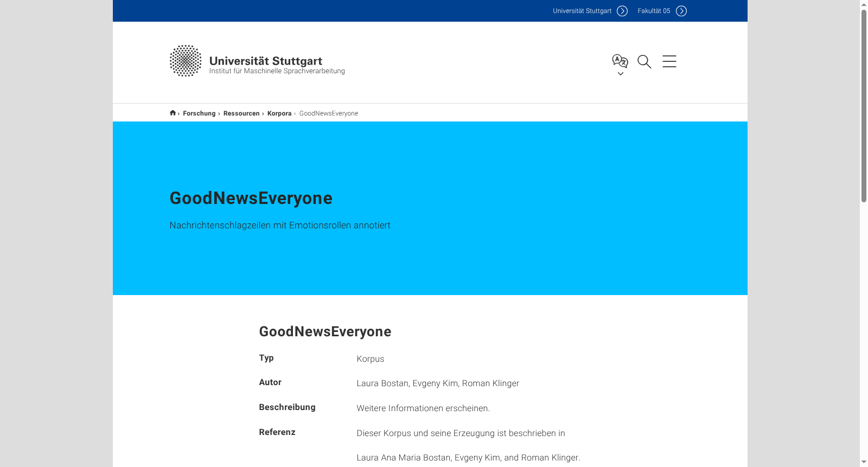Image resolution: width=868 pixels, height=467 pixels.
Task: Select the GoodNewsEveryone breadcrumb entry
Action: point(329,113)
